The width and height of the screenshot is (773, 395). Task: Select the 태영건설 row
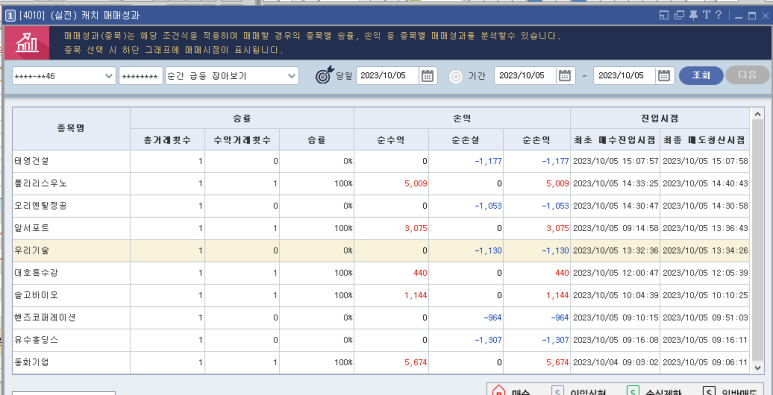click(x=381, y=161)
